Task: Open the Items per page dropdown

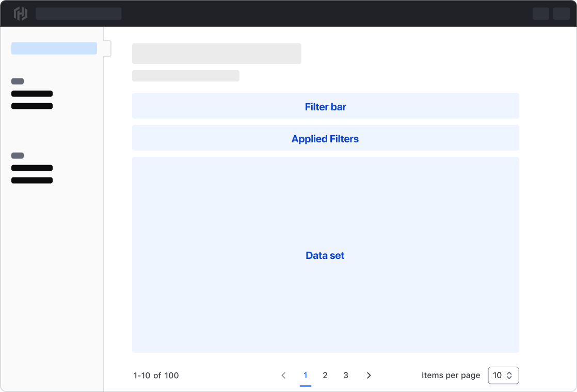Action: click(x=503, y=375)
